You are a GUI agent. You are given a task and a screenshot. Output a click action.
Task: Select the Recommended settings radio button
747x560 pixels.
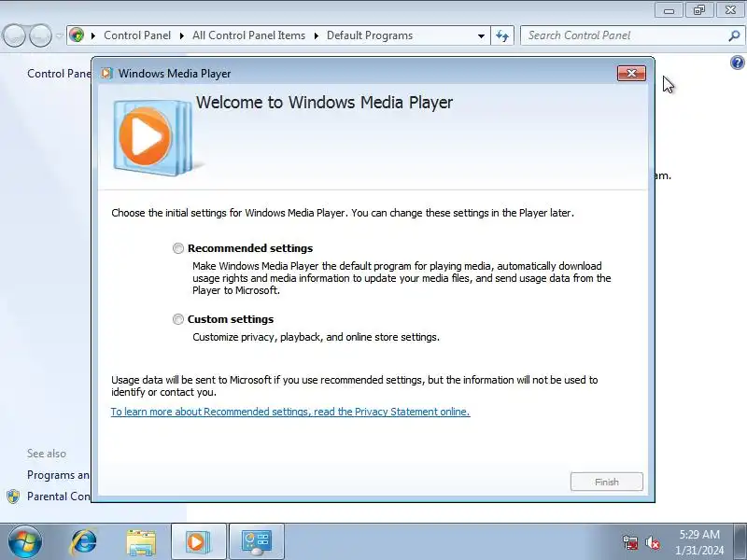(x=178, y=248)
